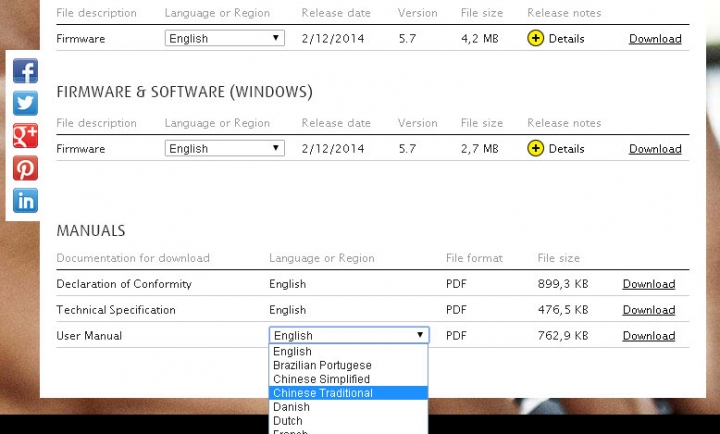Click 'FIRMWARE & SOFTWARE (WINDOWS)' heading
This screenshot has width=720, height=434.
pyautogui.click(x=184, y=92)
